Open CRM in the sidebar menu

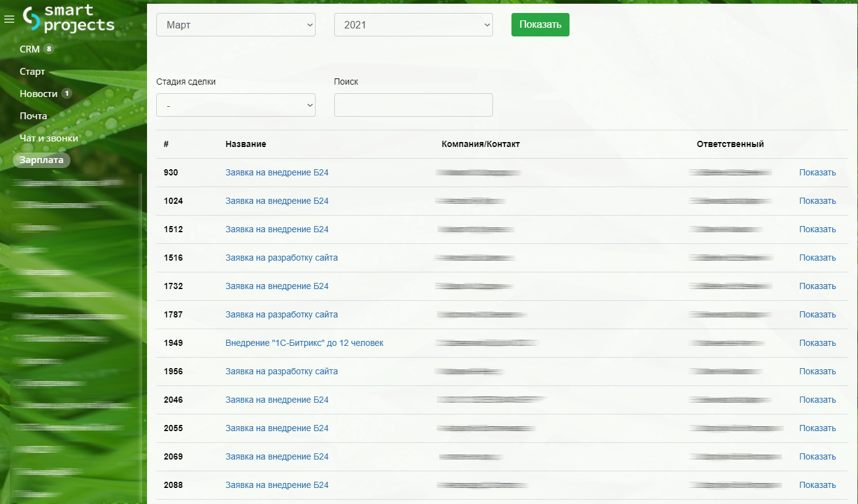pyautogui.click(x=29, y=49)
